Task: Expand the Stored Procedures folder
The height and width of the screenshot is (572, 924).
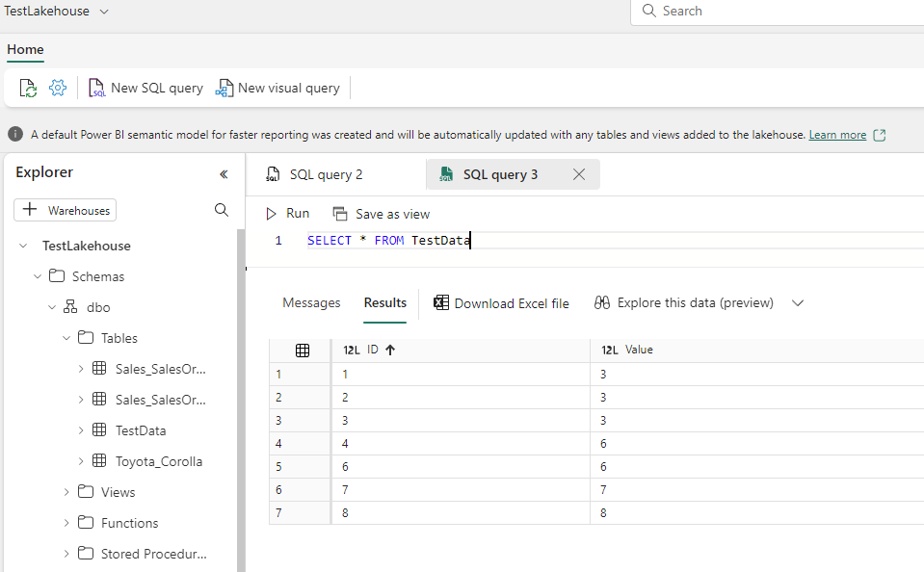Action: 66,554
